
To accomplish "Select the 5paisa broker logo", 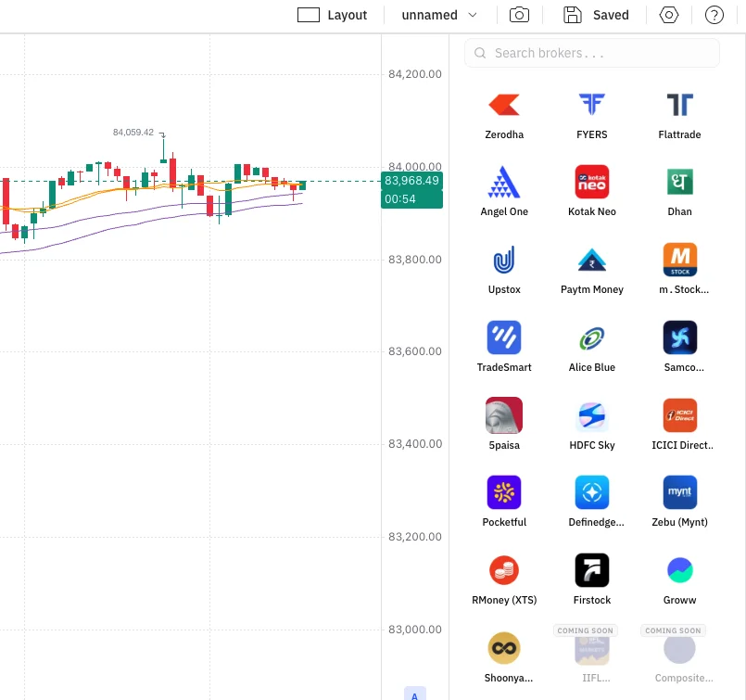I will [504, 415].
